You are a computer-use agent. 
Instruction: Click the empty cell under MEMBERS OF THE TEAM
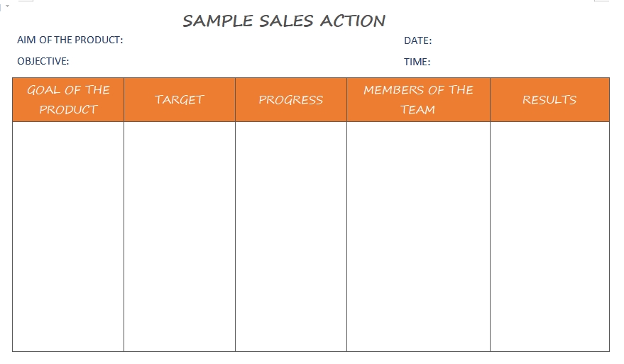click(x=418, y=236)
